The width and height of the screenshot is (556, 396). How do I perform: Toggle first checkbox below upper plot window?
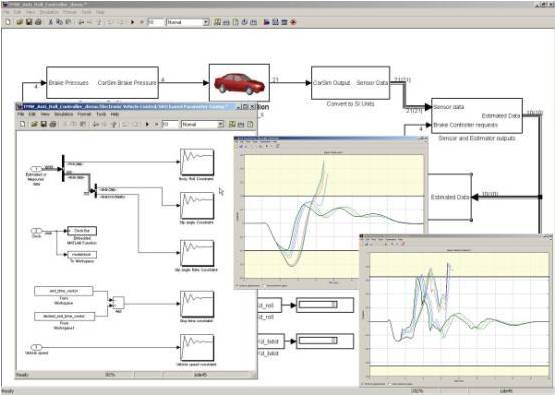pyautogui.click(x=237, y=285)
